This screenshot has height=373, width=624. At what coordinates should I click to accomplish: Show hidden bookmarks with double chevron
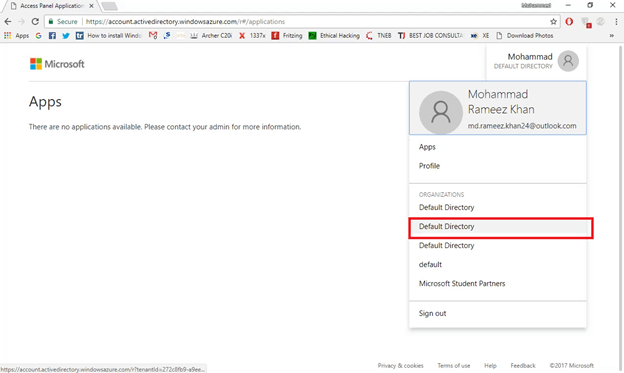[x=612, y=35]
